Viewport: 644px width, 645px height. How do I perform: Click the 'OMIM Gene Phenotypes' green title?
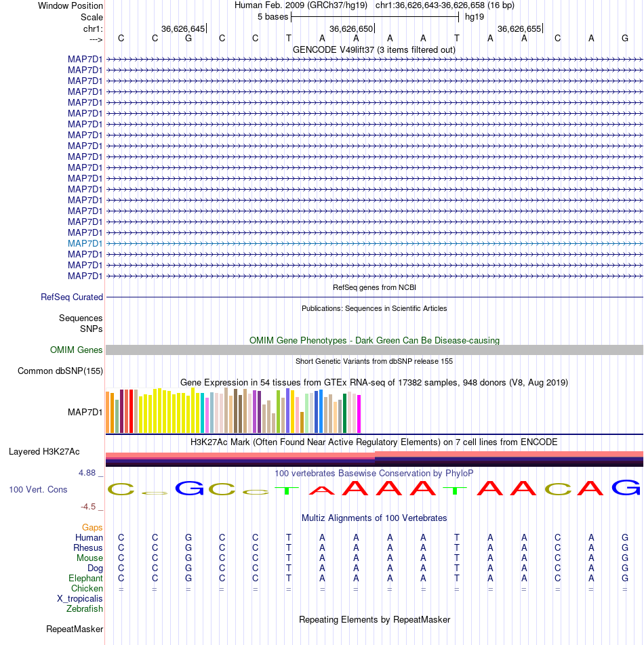point(374,340)
